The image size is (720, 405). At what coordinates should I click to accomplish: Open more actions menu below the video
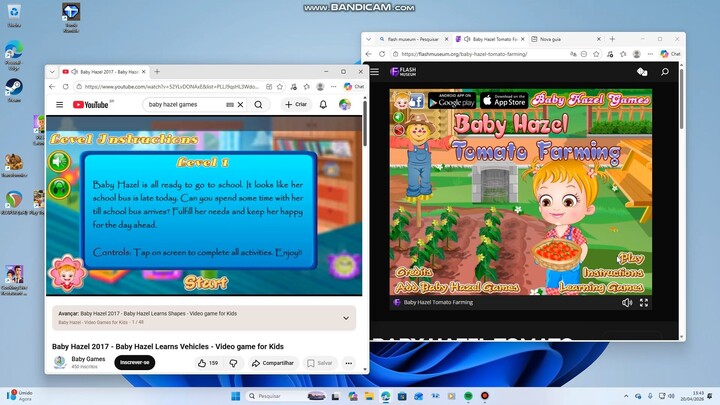coord(349,363)
